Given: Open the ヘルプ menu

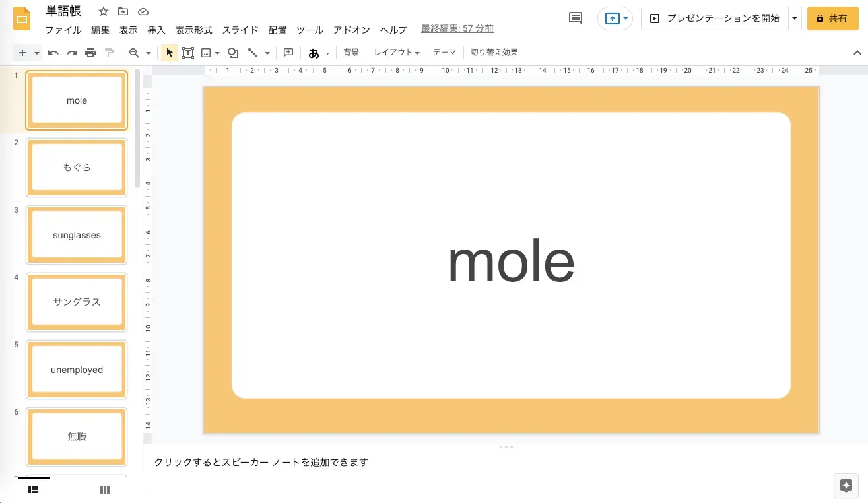Looking at the screenshot, I should (x=393, y=30).
